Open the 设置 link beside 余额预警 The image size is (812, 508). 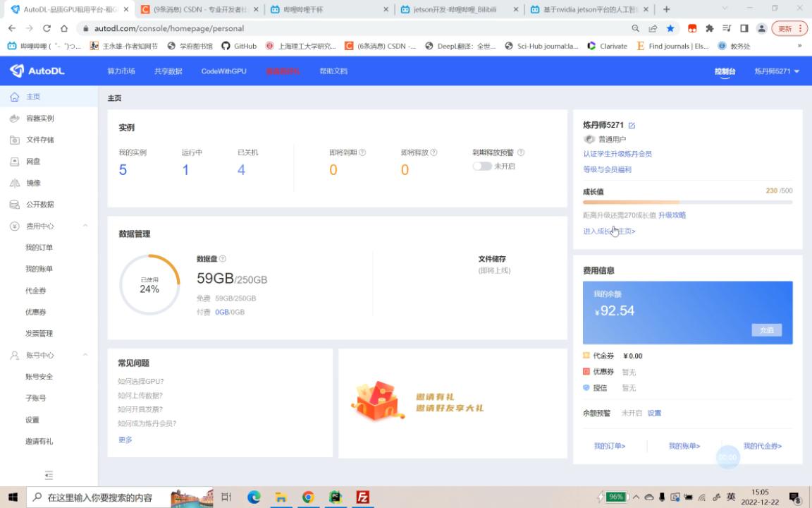pos(654,413)
